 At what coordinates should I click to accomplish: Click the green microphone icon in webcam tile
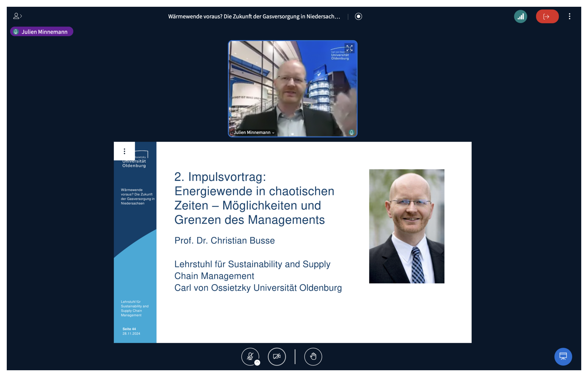tap(351, 133)
